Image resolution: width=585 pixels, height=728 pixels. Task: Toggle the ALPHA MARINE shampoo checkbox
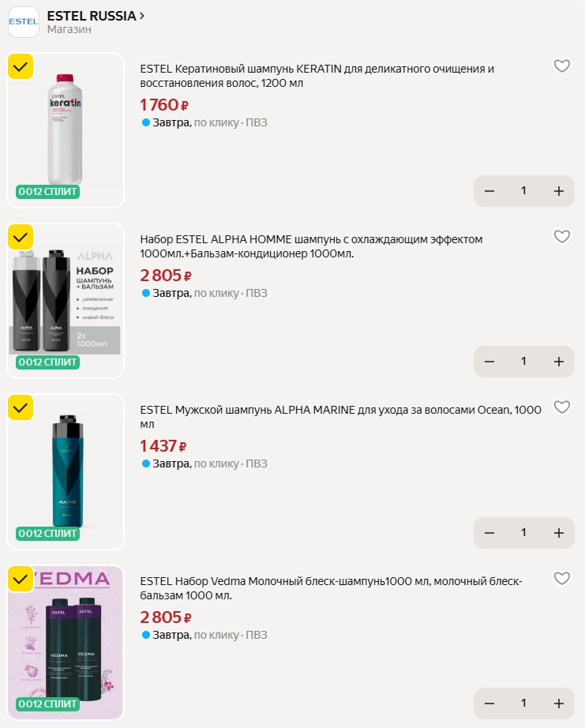[x=21, y=407]
